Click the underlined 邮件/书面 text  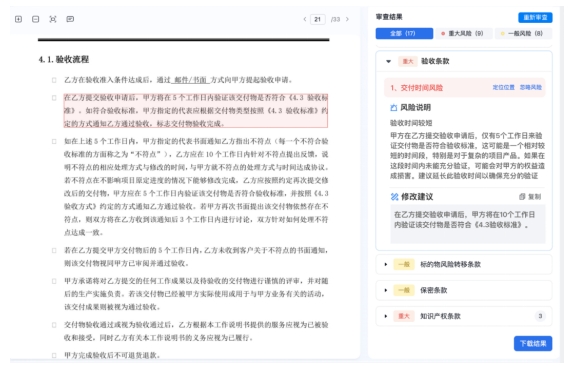(x=190, y=80)
